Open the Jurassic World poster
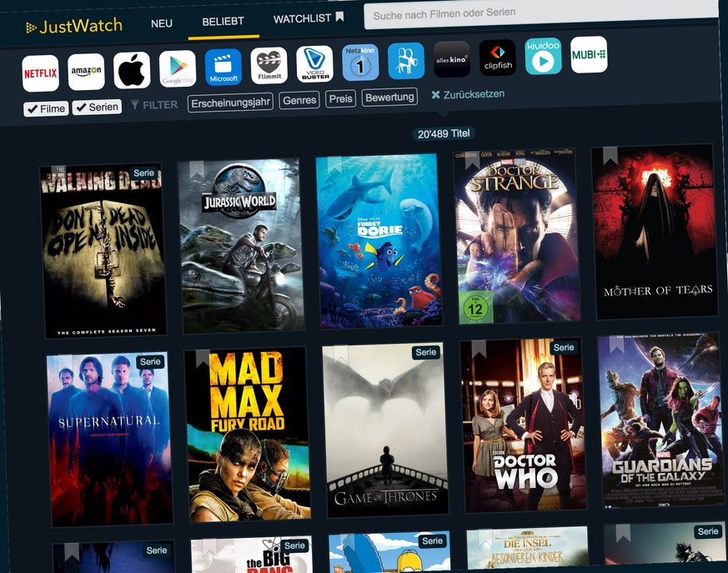 click(x=242, y=245)
